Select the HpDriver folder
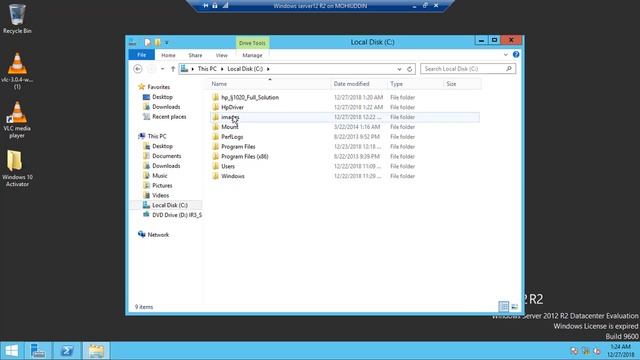 [x=232, y=107]
